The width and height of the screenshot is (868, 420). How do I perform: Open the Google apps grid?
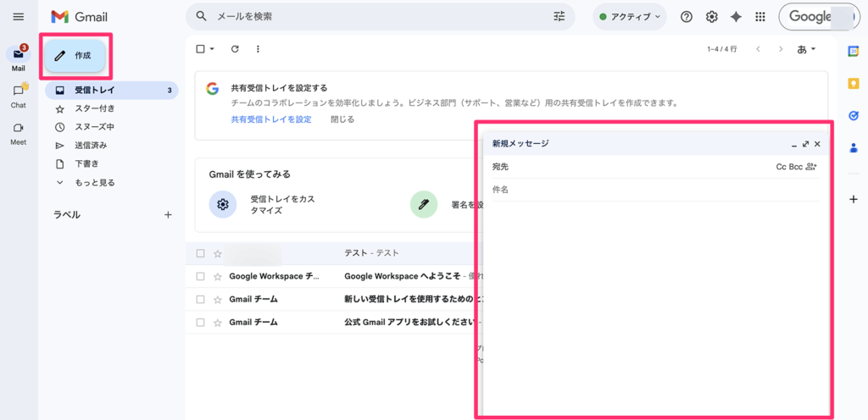tap(760, 17)
